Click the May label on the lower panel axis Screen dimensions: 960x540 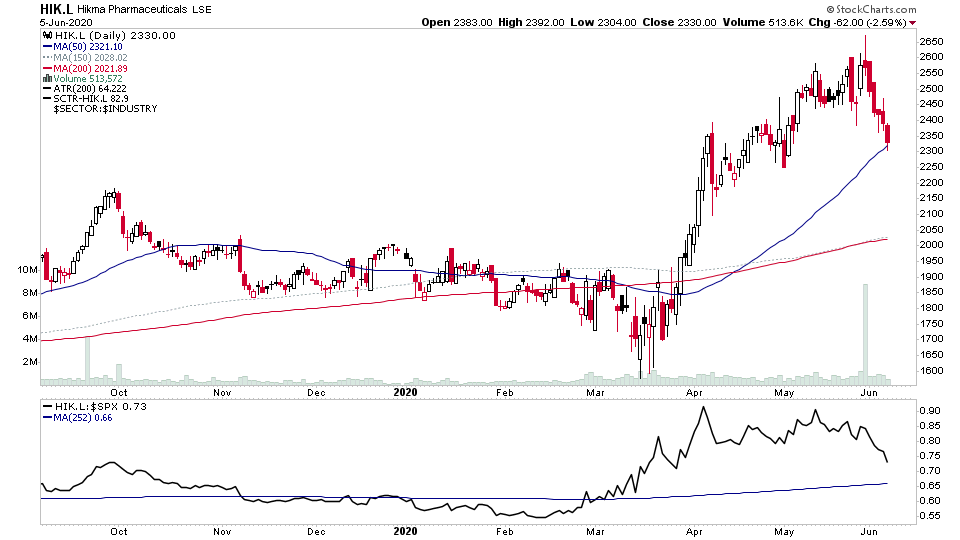click(x=784, y=531)
